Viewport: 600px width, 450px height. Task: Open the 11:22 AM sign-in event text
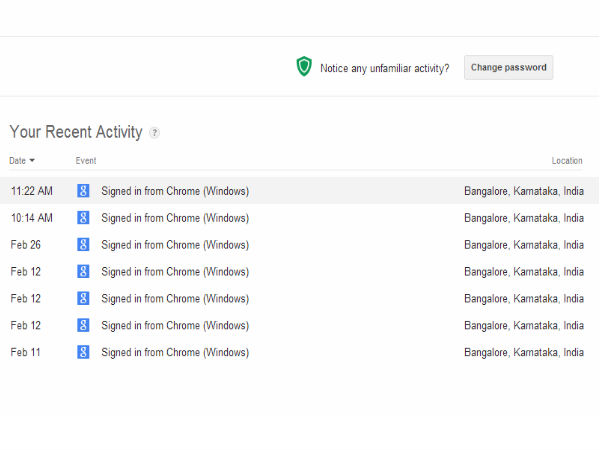175,191
